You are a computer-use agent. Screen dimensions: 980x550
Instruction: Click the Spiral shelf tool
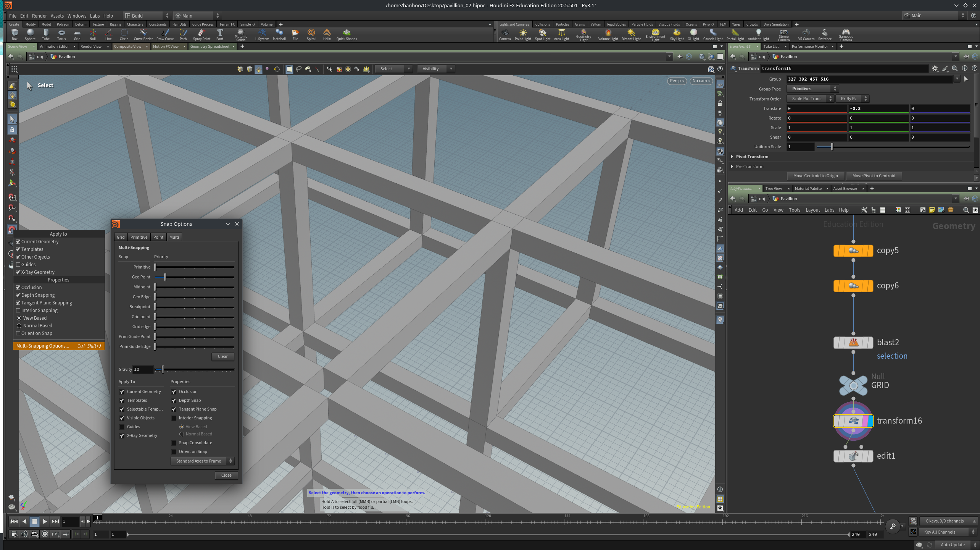click(x=311, y=34)
